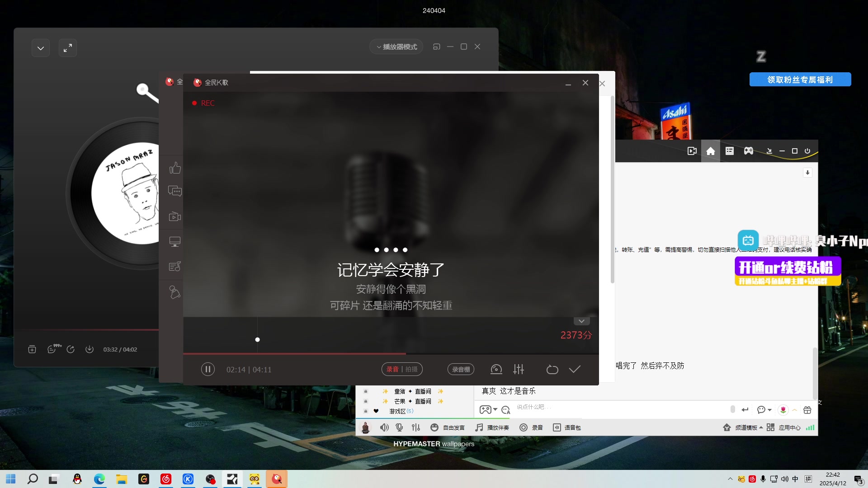868x488 pixels.
Task: Open the monitor screen sidebar icon
Action: 175,242
